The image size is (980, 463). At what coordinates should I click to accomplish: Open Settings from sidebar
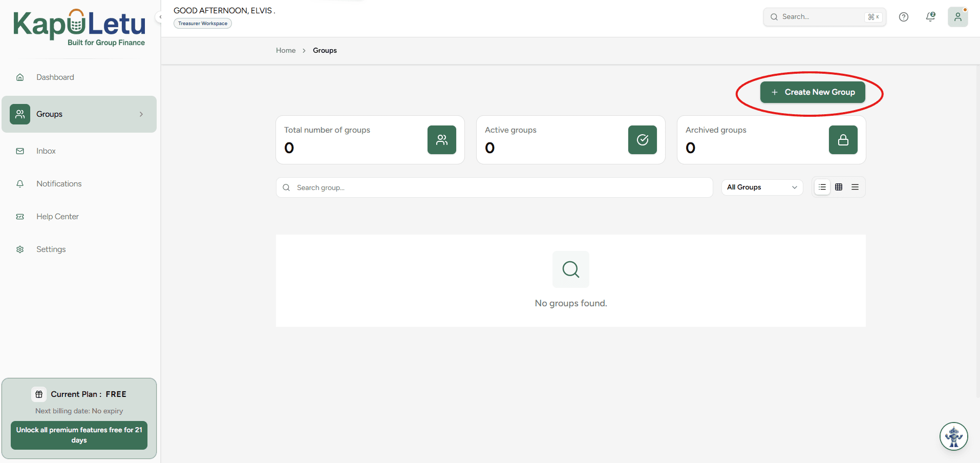(x=51, y=249)
